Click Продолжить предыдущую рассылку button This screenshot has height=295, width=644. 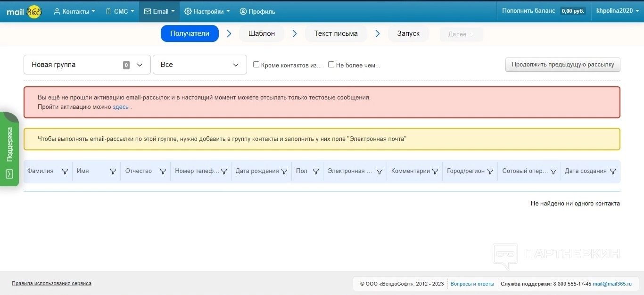(562, 65)
